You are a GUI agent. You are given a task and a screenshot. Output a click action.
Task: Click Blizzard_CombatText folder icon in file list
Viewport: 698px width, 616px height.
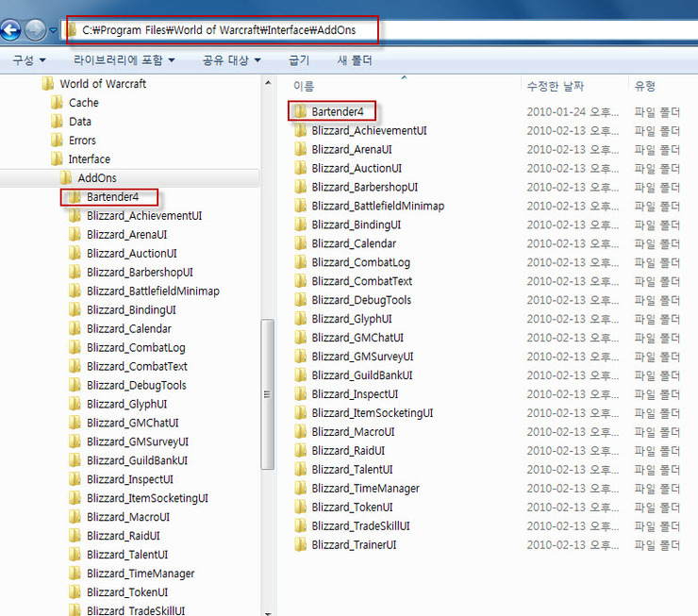(x=301, y=281)
